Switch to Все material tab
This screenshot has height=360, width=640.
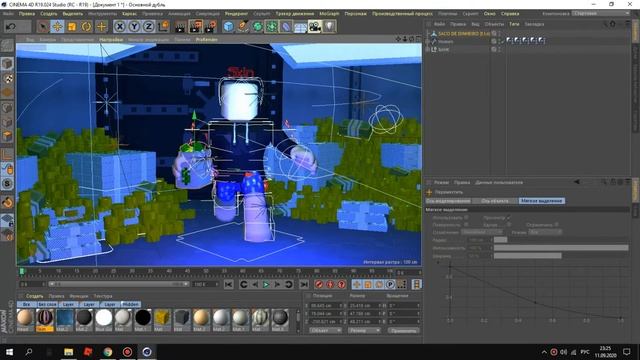tap(26, 304)
